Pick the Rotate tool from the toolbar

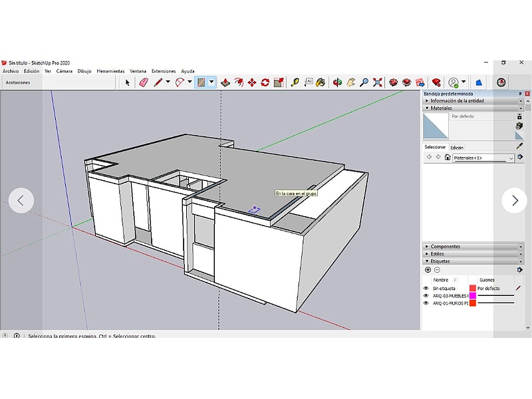[x=265, y=82]
